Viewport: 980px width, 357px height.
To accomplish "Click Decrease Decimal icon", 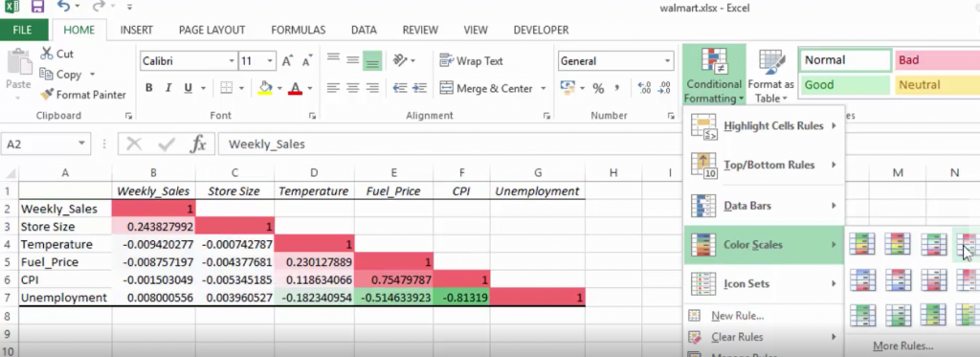I will click(663, 88).
